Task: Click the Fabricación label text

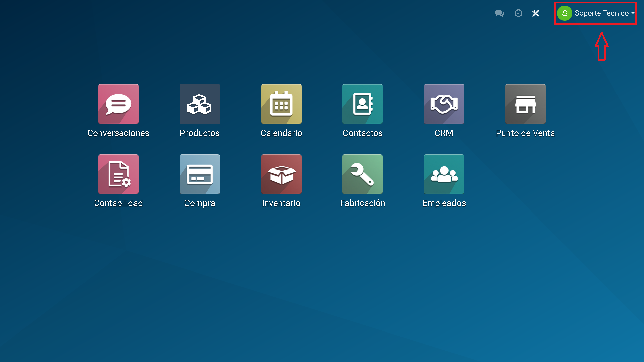Action: [362, 203]
